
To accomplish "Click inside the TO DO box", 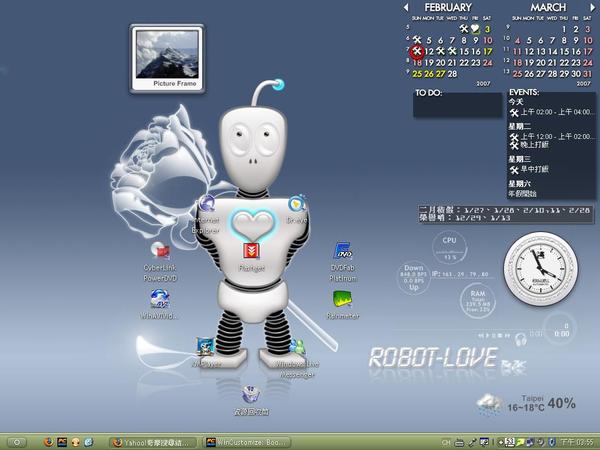I will tap(458, 104).
